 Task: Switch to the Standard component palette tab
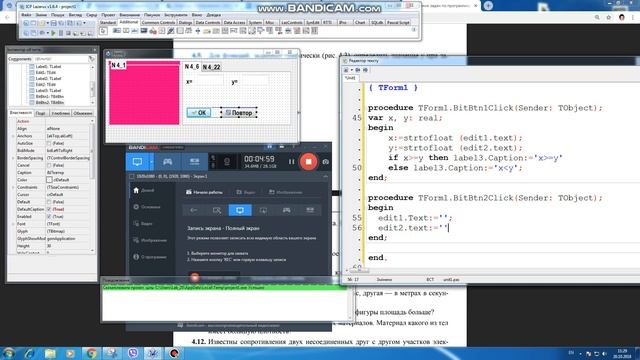pyautogui.click(x=108, y=22)
